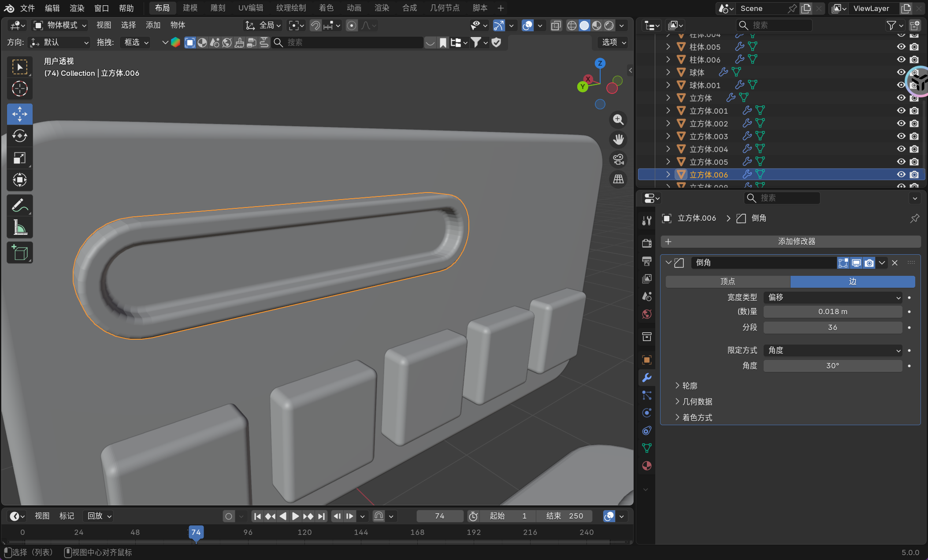Viewport: 928px width, 560px height.
Task: Switch to the 雕刻 workspace tab
Action: pos(218,8)
